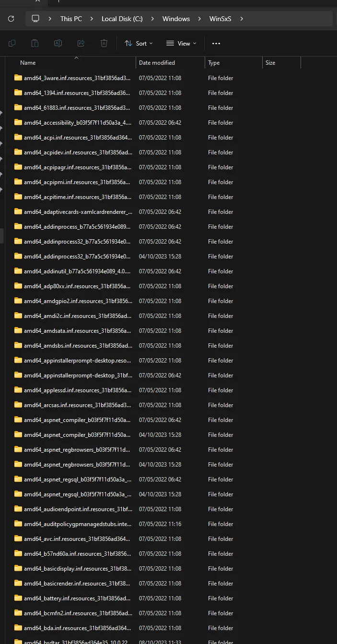Click the PC monitor icon in breadcrumb
Viewport: 337px width, 644px height.
coord(35,19)
